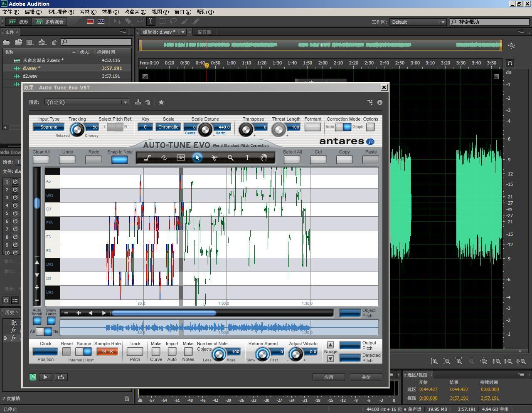
Task: Click the 关闭 button
Action: (366, 377)
